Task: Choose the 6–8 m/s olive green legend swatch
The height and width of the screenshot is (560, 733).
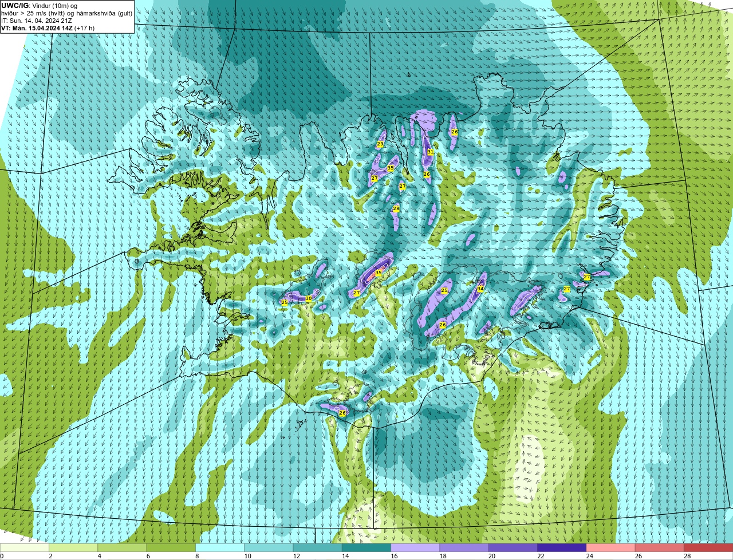Action: point(171,547)
